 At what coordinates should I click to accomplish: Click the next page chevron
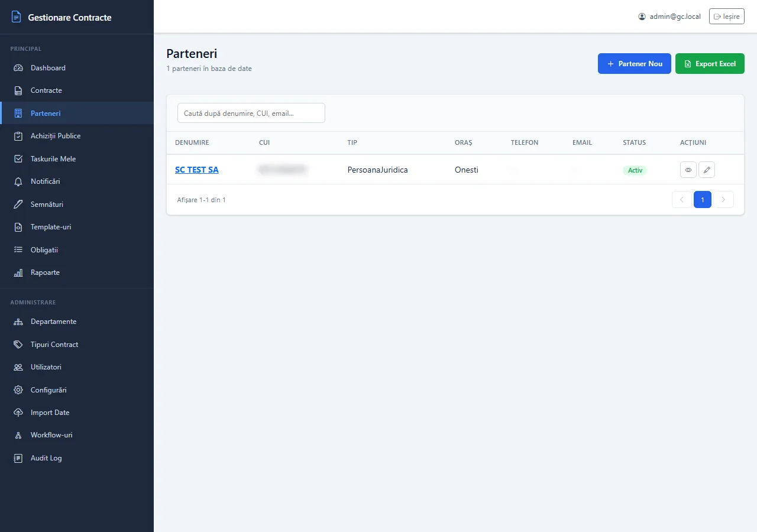(724, 200)
